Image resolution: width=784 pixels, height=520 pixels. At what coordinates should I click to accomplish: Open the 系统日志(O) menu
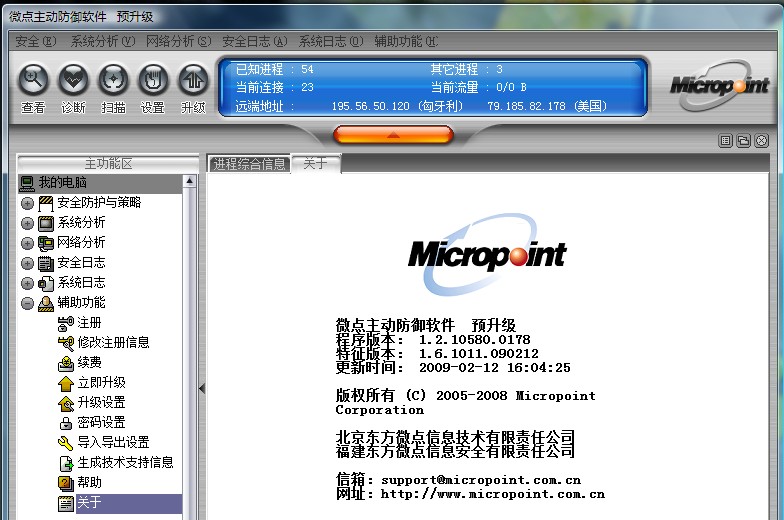pyautogui.click(x=331, y=42)
